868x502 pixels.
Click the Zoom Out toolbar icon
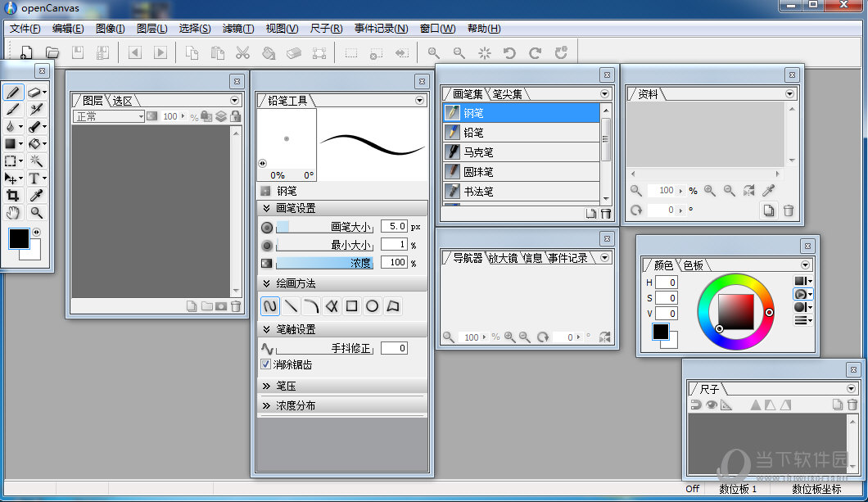459,52
